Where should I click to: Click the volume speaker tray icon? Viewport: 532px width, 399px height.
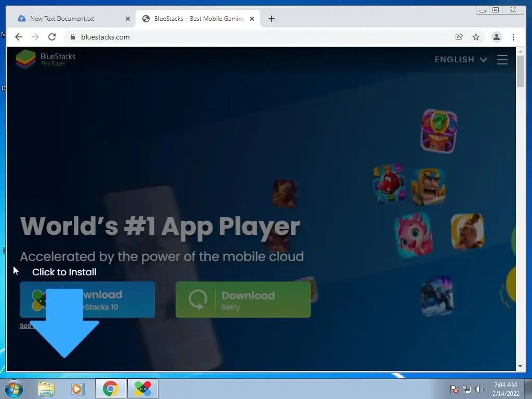(479, 389)
